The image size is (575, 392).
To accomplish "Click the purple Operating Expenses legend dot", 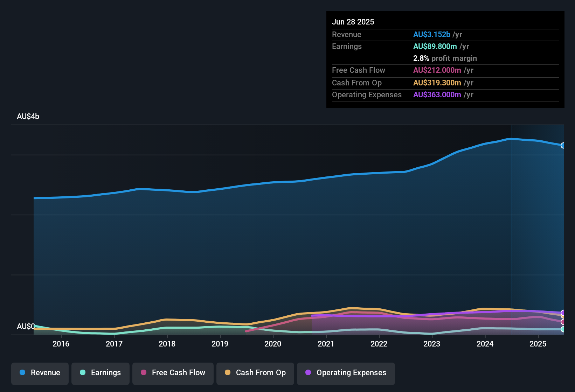I will pos(308,373).
